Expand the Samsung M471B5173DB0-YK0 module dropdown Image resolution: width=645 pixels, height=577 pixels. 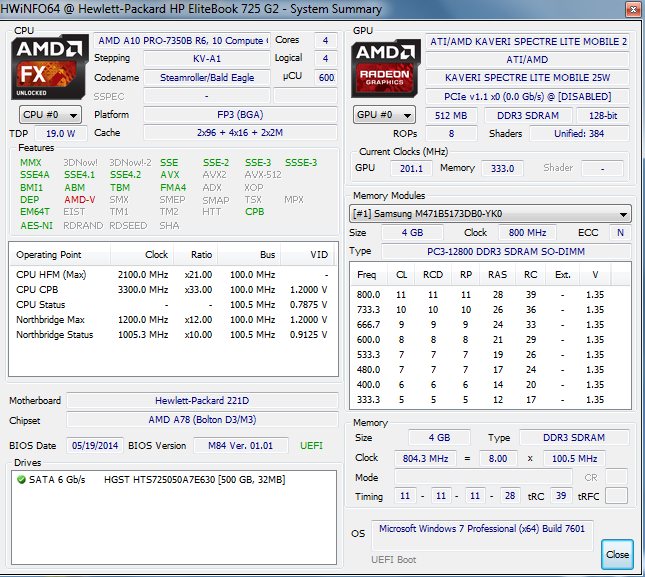click(490, 214)
